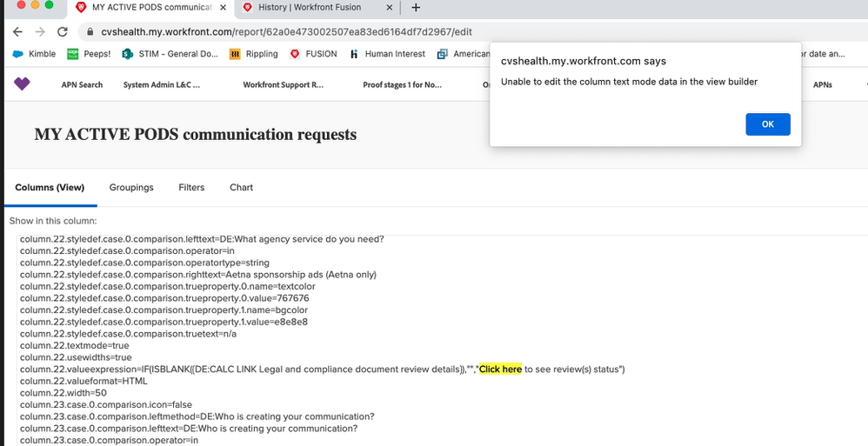
Task: Open STIM - General Do... bookmark
Action: (170, 54)
